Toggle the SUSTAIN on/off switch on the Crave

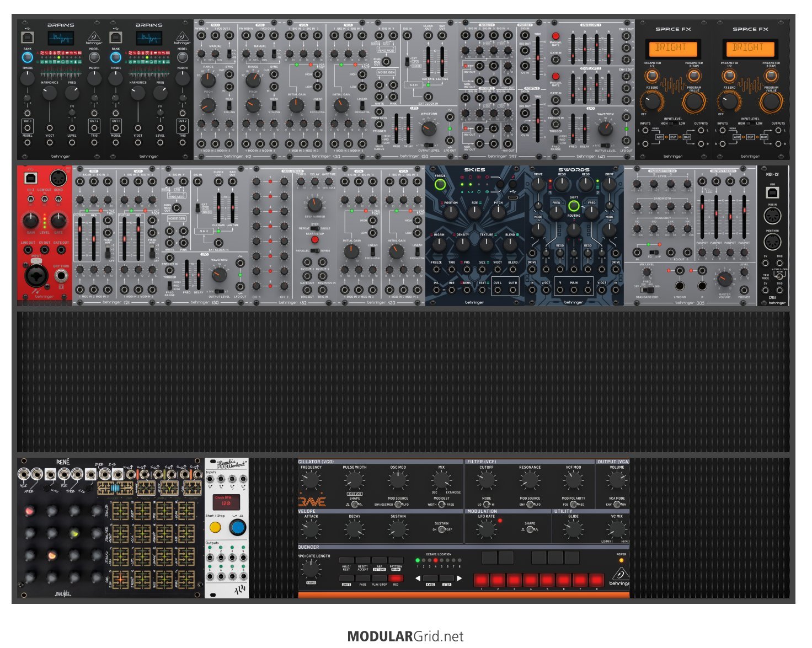[x=442, y=529]
